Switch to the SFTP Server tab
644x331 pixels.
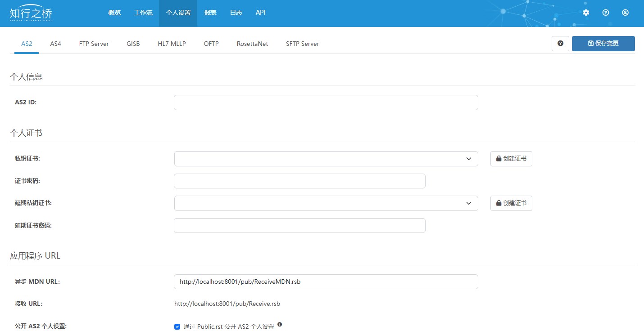(302, 44)
